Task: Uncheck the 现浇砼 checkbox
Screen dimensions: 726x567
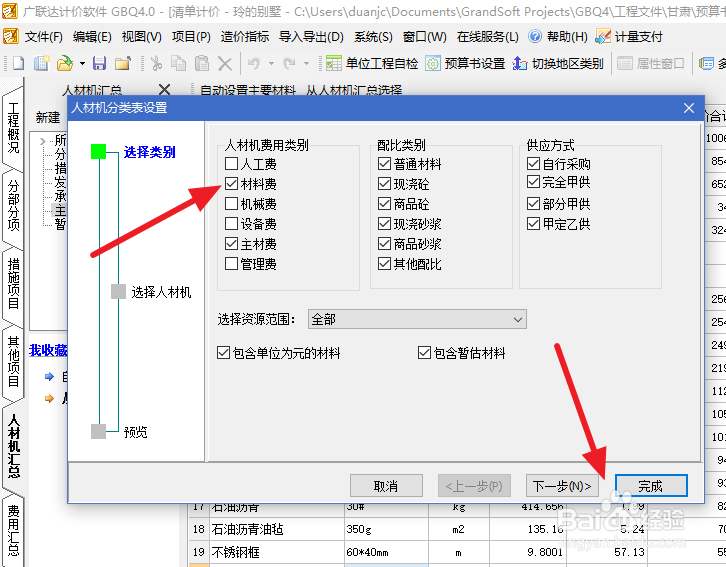Action: click(384, 184)
